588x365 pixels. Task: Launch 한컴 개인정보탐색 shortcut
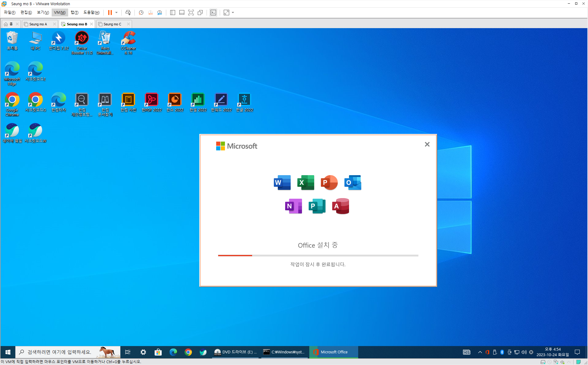tap(82, 105)
